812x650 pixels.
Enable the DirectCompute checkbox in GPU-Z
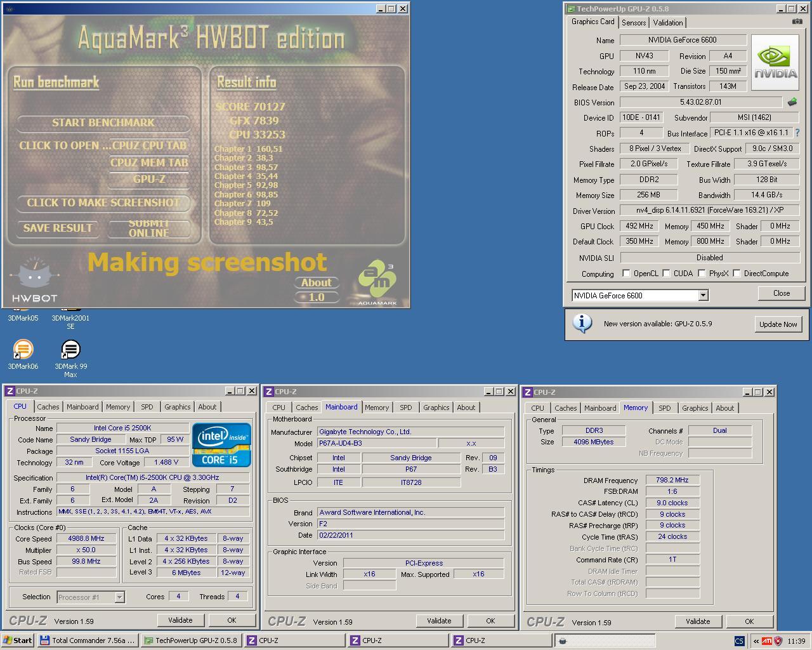tap(737, 274)
